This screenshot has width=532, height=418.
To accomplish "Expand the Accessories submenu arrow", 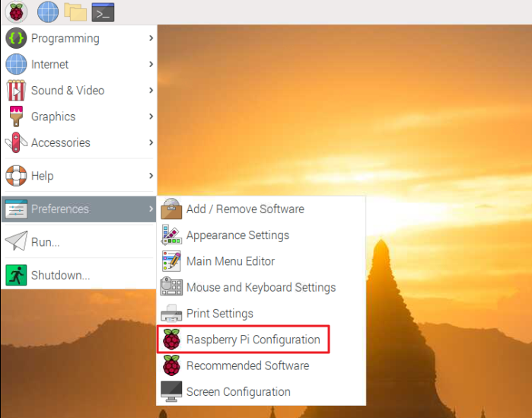I will pos(151,142).
